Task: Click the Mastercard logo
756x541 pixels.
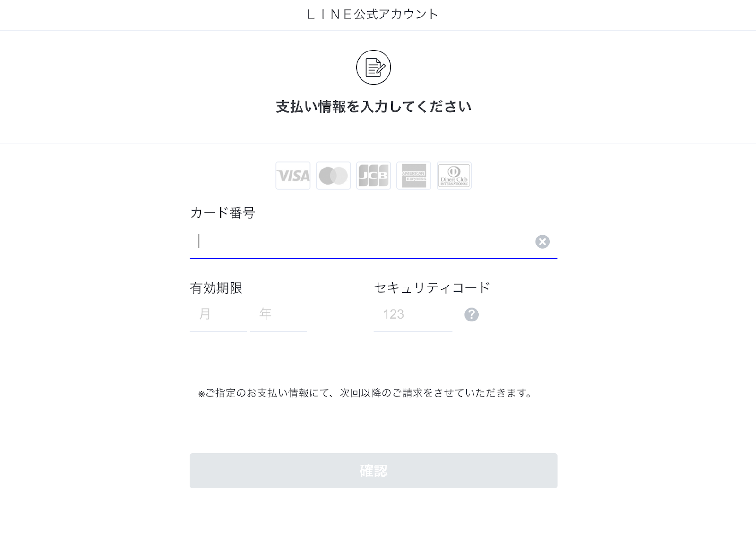Action: point(333,176)
